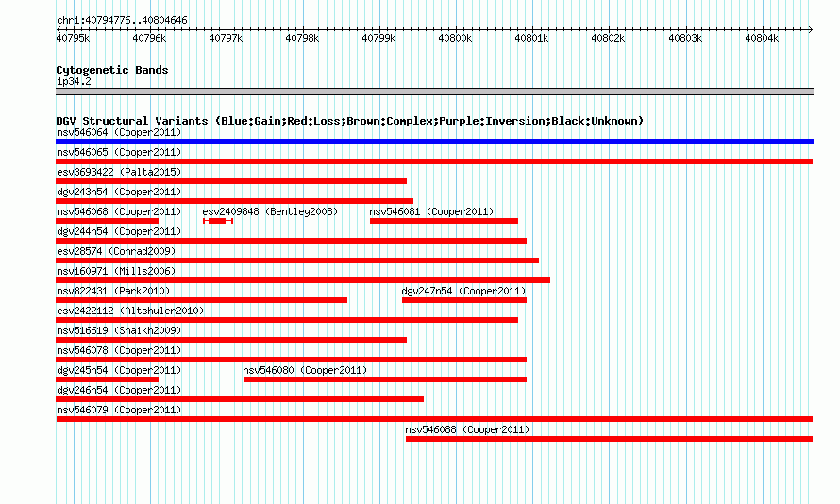Click the dgv246n54 (Cooper2011) label
The width and height of the screenshot is (840, 504).
click(119, 390)
